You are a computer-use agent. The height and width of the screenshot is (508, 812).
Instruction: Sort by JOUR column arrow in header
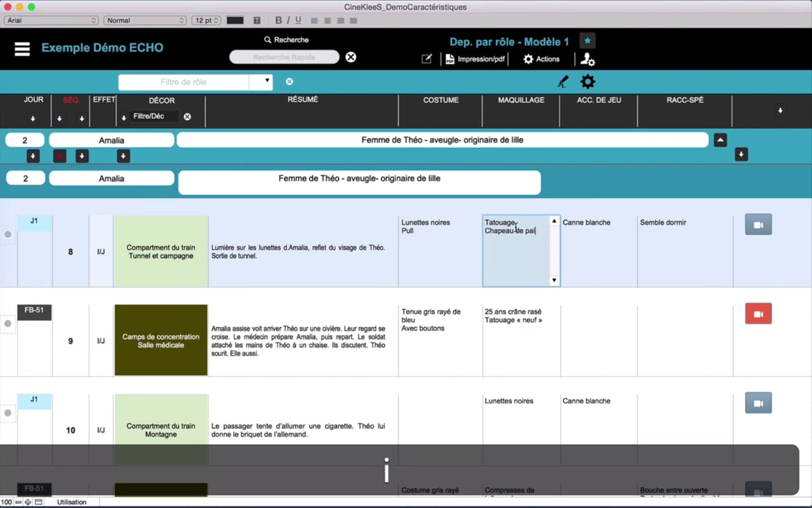[33, 119]
